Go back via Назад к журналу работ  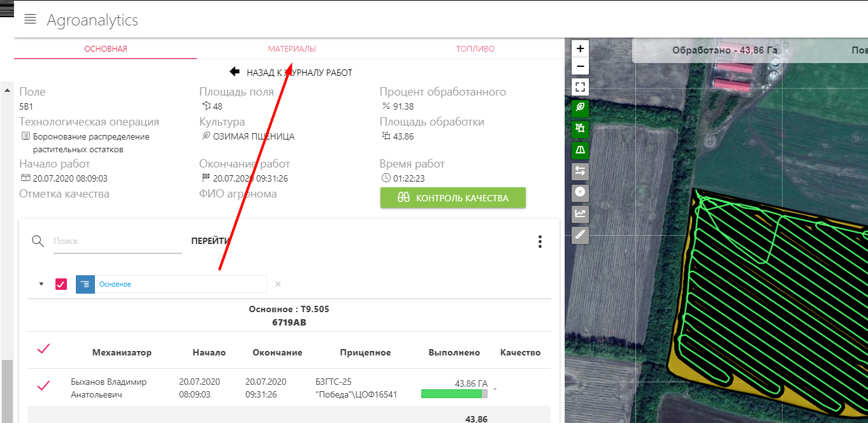291,73
